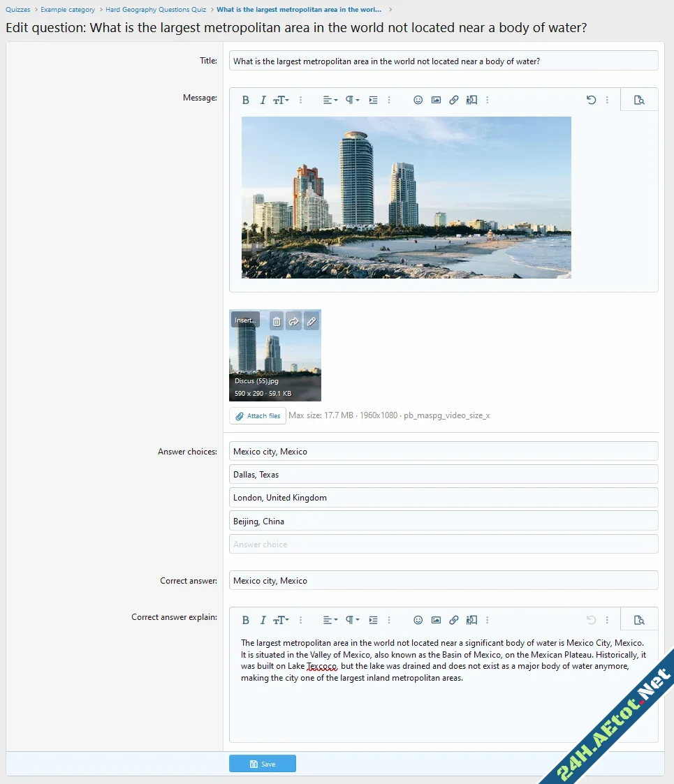Click the Save button
Screen dimensions: 674x784
tap(263, 763)
